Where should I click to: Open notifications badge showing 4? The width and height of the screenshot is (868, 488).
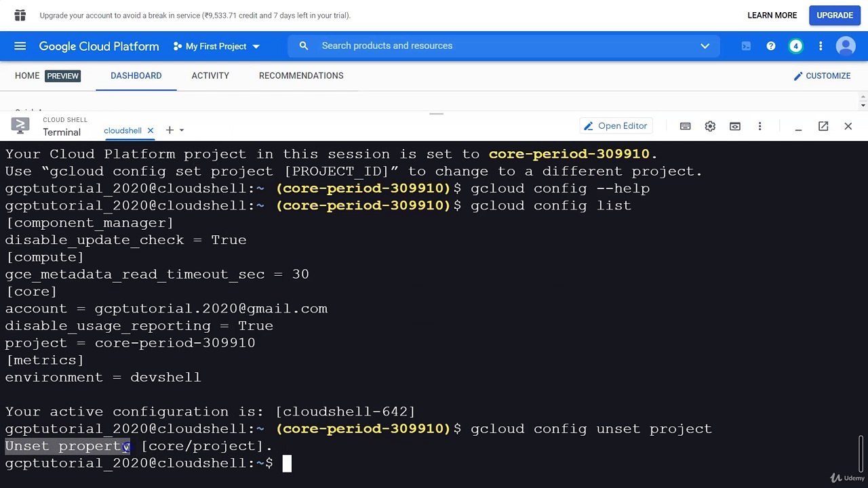tap(795, 46)
